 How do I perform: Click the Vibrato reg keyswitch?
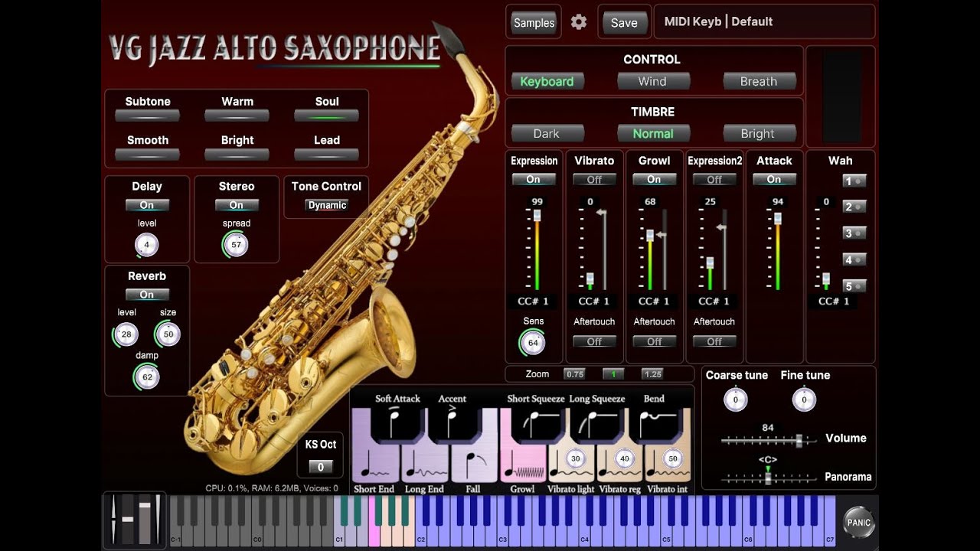tap(621, 465)
